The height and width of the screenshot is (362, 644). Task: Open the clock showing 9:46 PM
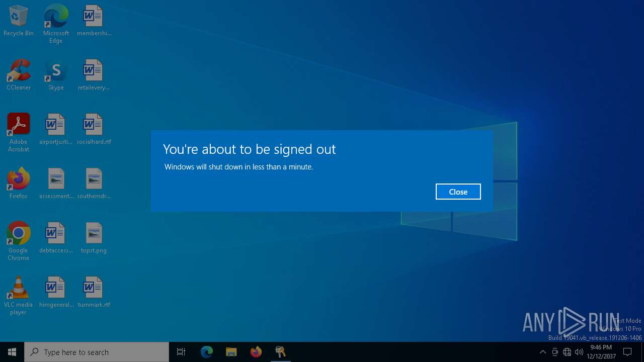click(601, 352)
